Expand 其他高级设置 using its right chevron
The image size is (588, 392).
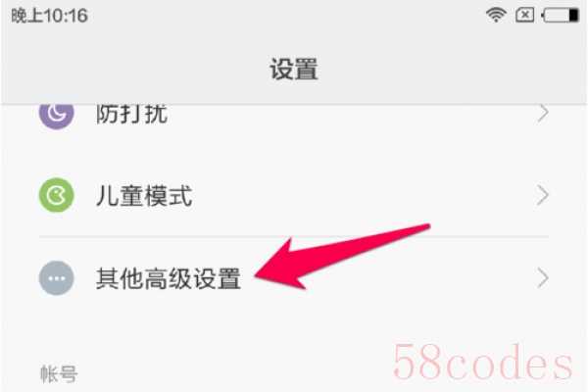point(542,278)
